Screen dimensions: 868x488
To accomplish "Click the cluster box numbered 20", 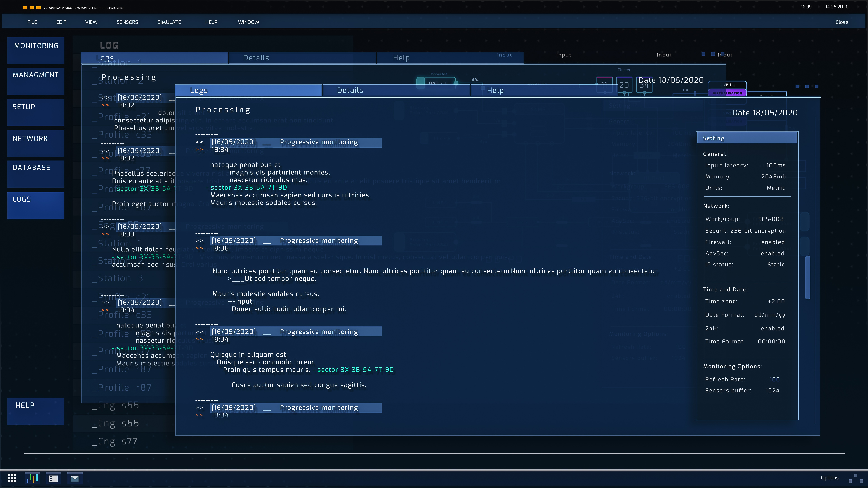I will point(624,85).
